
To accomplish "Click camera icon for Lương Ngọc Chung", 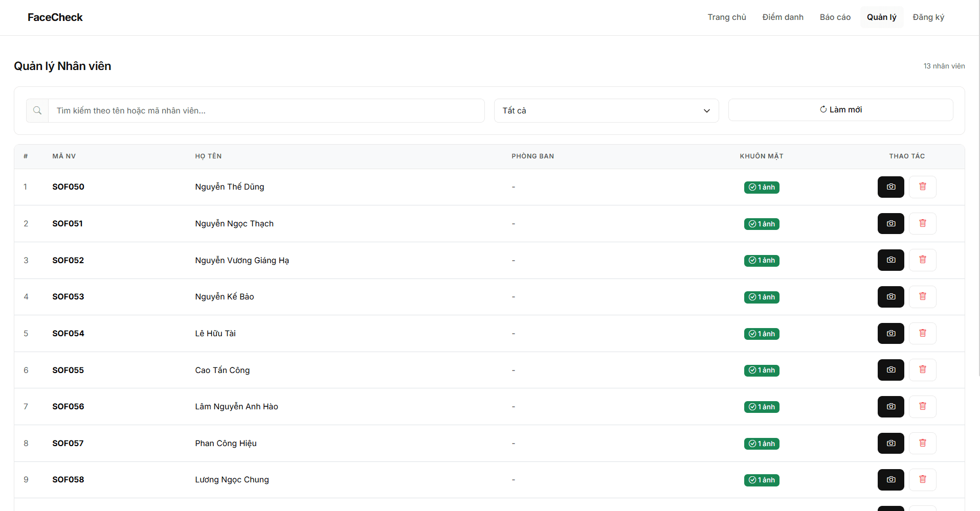I will (890, 480).
